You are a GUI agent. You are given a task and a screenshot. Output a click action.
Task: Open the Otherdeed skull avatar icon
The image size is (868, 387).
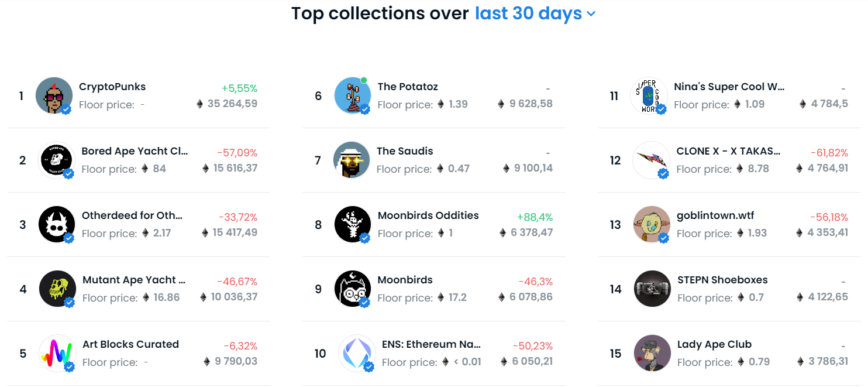pos(57,224)
